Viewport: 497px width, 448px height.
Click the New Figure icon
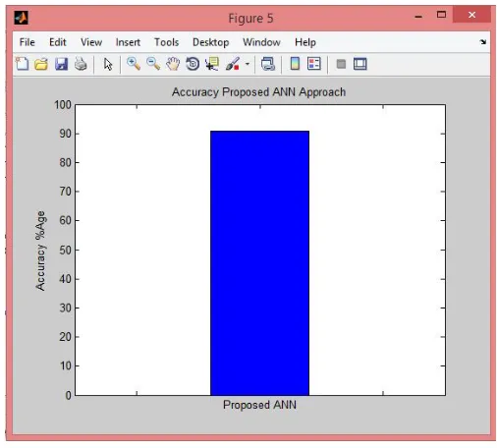coord(23,64)
